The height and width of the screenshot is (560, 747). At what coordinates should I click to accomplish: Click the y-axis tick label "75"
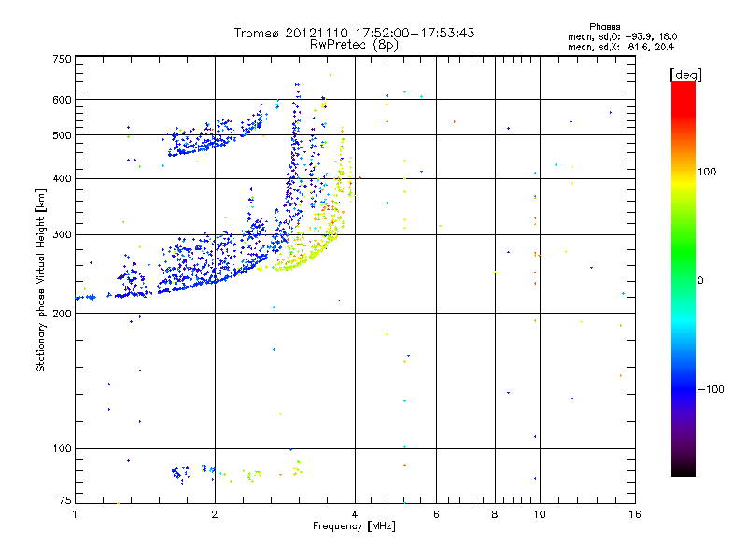point(65,500)
